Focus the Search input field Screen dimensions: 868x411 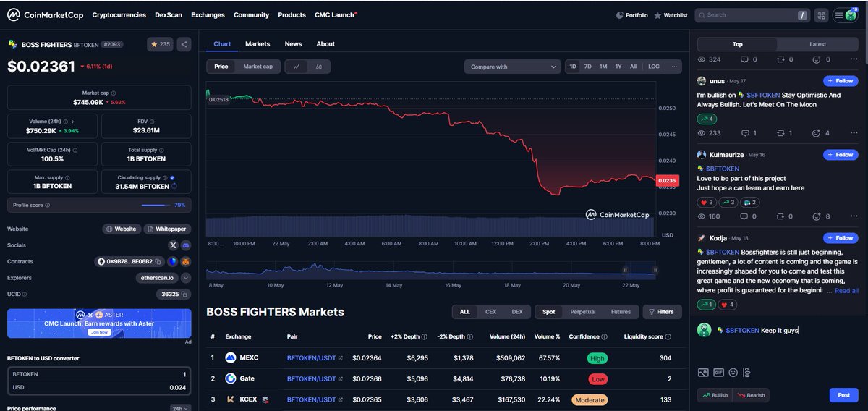coord(752,14)
